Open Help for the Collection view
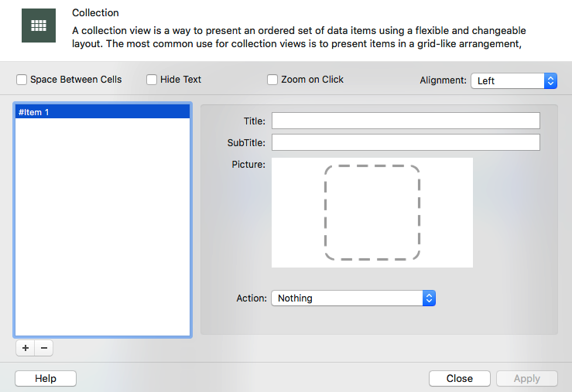Viewport: 572px width, 392px height. 46,378
